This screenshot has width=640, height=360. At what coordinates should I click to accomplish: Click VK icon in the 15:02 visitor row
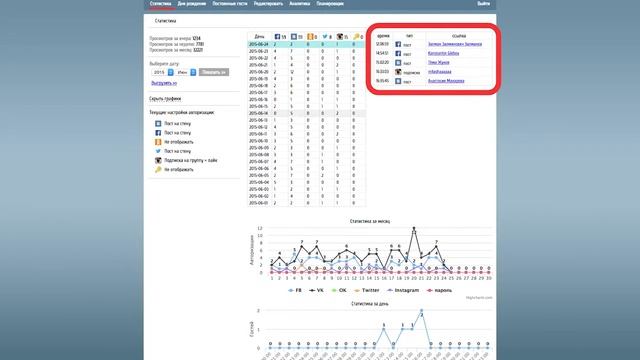tap(398, 63)
